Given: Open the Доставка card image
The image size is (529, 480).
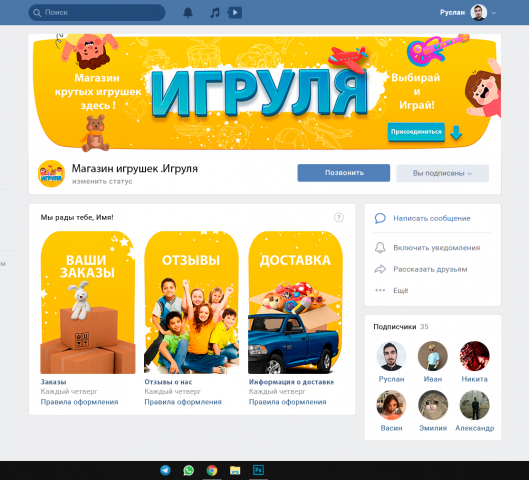Looking at the screenshot, I should [295, 302].
